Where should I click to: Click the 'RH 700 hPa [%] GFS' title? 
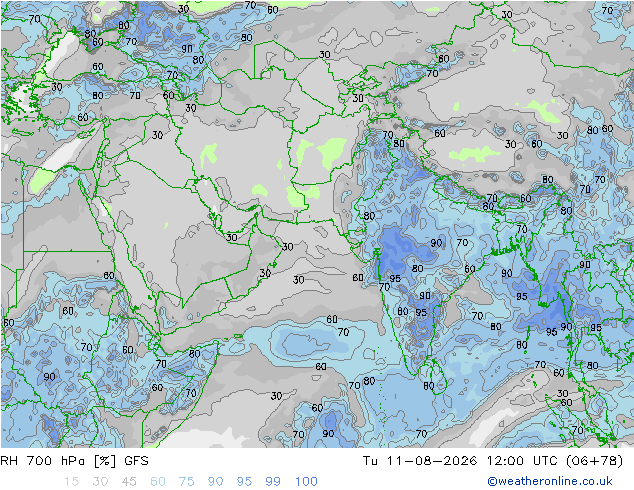pyautogui.click(x=74, y=461)
